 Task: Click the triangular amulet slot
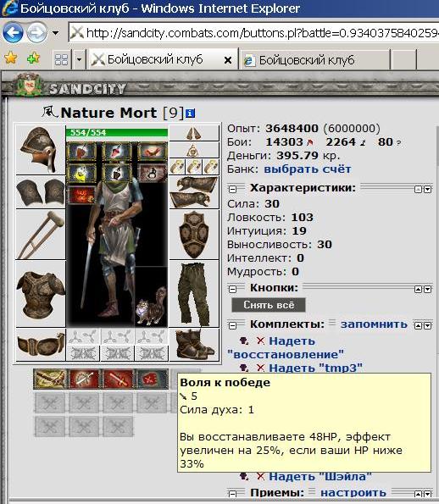pos(194,150)
